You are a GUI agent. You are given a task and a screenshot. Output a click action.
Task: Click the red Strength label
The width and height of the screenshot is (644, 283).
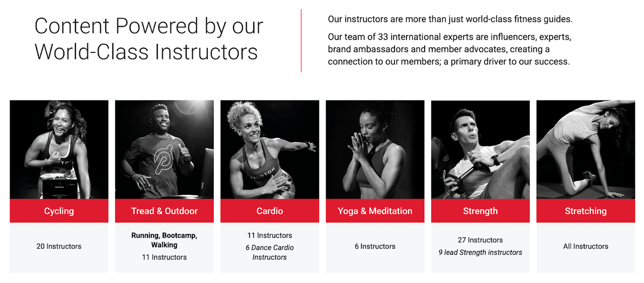coord(480,211)
